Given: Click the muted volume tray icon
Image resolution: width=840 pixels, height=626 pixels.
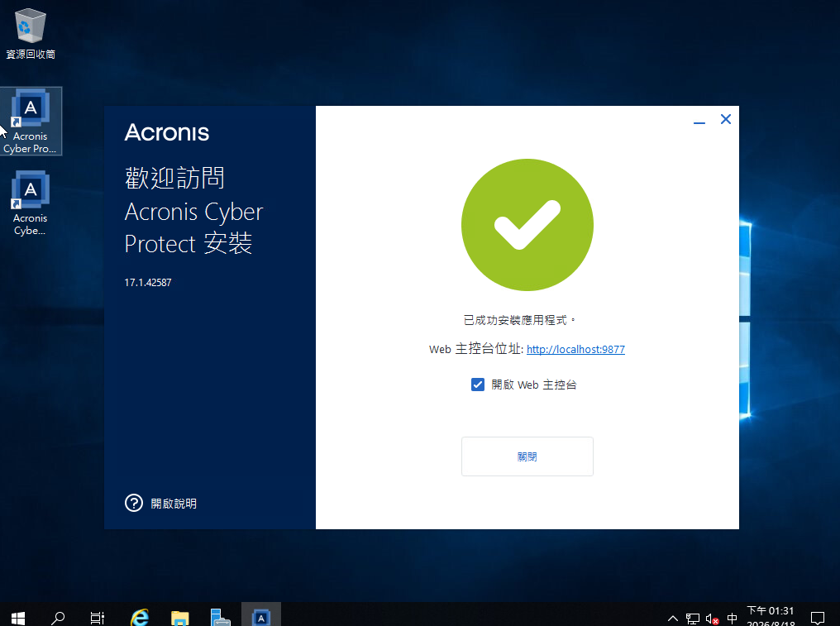Looking at the screenshot, I should click(x=712, y=619).
